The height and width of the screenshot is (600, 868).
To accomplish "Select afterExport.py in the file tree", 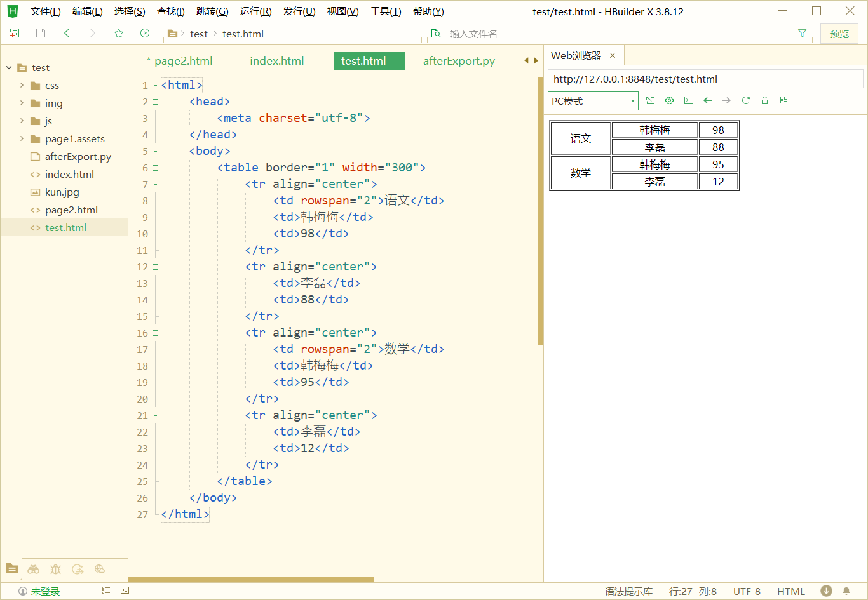I will (78, 156).
